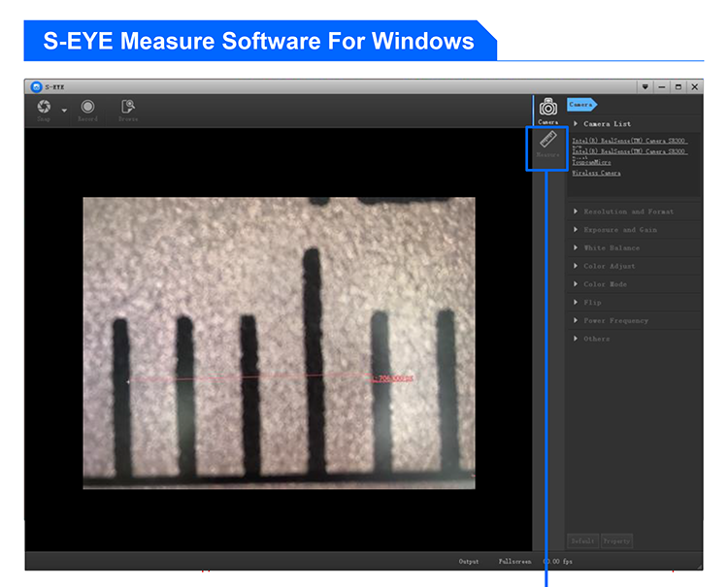
Task: Pick the Wireless Camera entry
Action: (596, 174)
